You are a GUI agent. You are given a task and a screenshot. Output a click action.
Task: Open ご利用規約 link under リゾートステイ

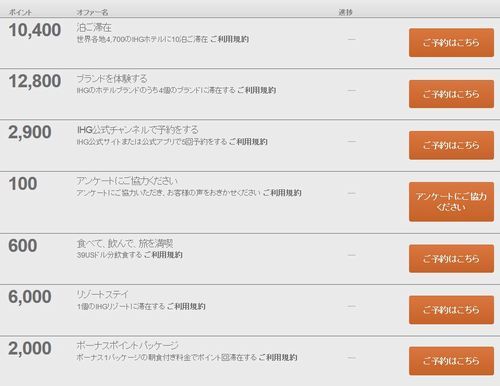point(186,306)
